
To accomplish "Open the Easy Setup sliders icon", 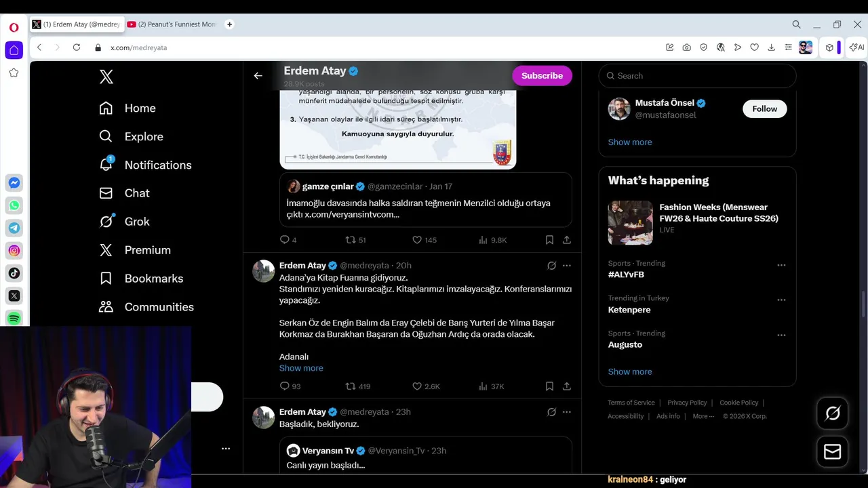I will coord(788,47).
